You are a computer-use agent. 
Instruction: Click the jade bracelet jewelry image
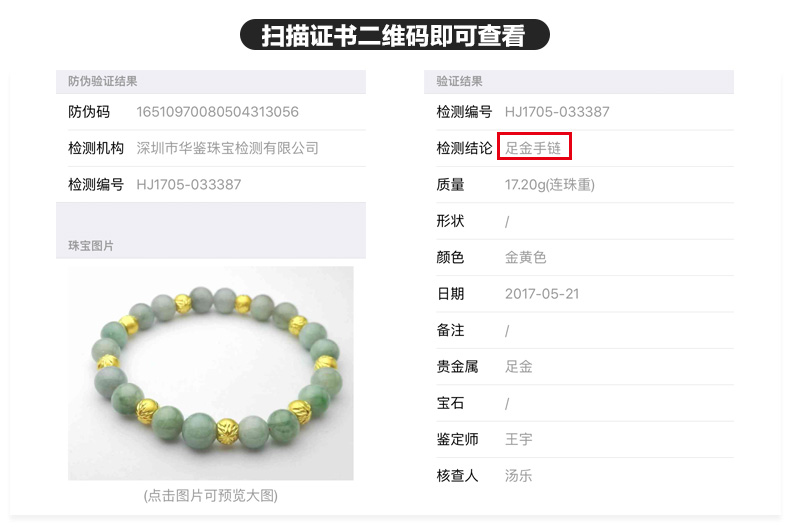pos(211,373)
